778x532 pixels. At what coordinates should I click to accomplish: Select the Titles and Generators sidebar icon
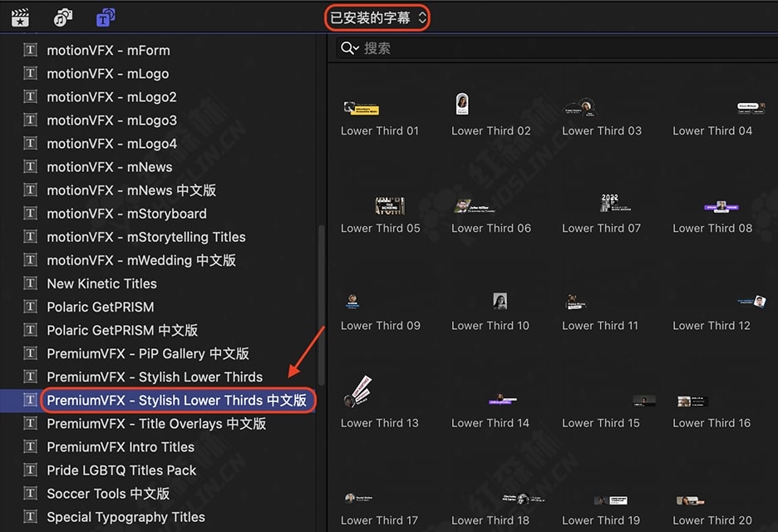[106, 17]
